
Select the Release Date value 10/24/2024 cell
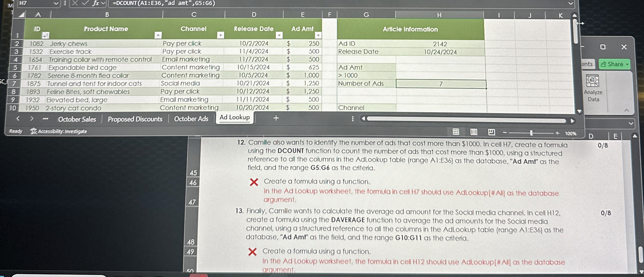pyautogui.click(x=440, y=52)
